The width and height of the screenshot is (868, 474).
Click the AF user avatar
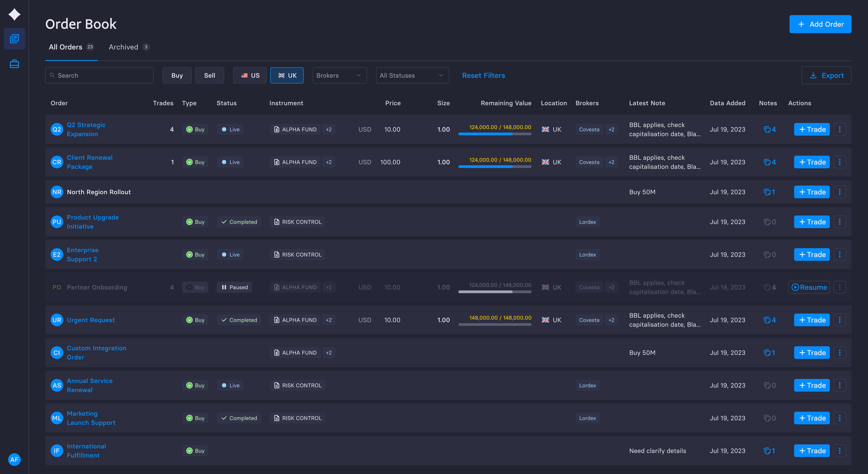[x=14, y=459]
